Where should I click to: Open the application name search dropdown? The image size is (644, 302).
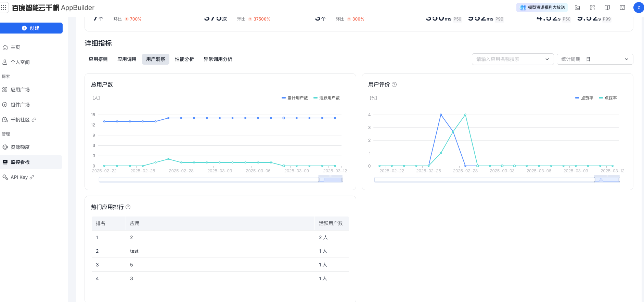tap(513, 59)
